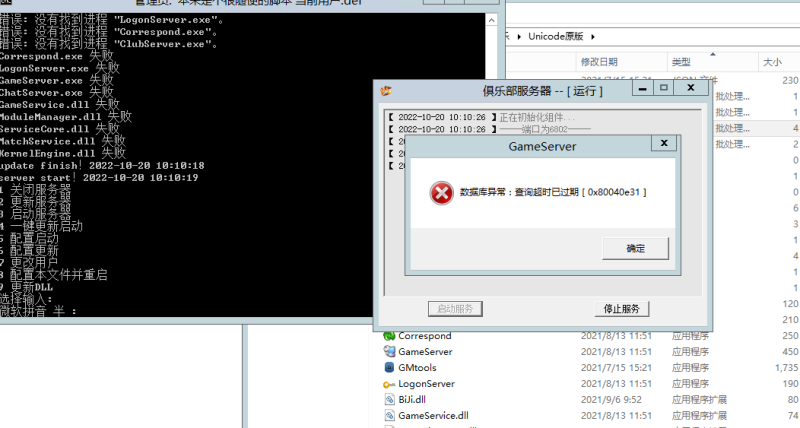This screenshot has width=800, height=428.
Task: Select the GameServer application file icon
Action: click(389, 351)
